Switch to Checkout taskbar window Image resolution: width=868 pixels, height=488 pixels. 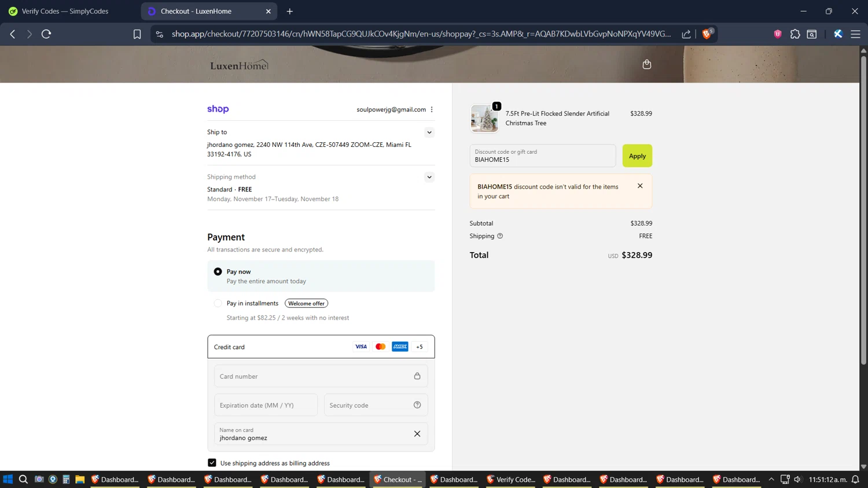pos(398,479)
